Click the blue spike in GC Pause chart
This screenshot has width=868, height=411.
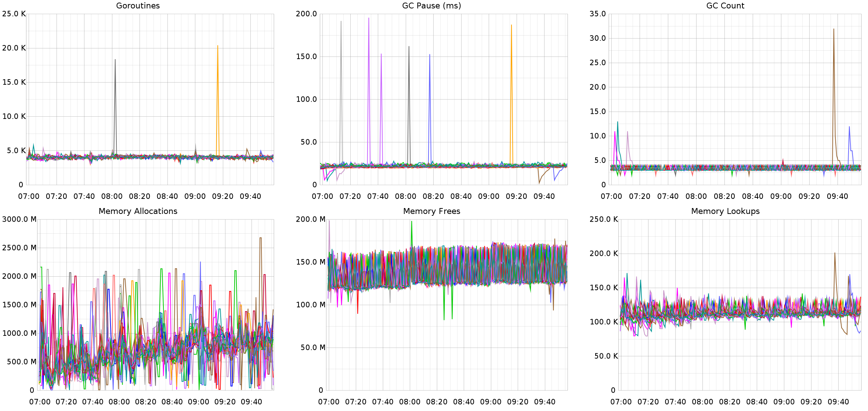430,55
